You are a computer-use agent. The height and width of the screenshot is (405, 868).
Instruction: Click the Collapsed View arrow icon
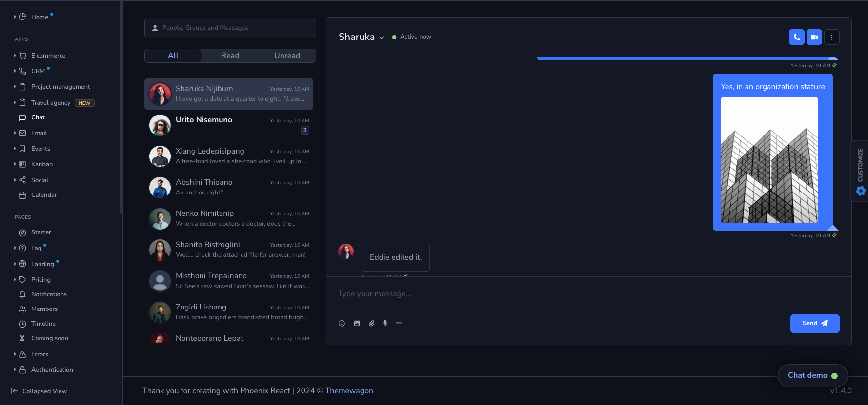point(15,391)
